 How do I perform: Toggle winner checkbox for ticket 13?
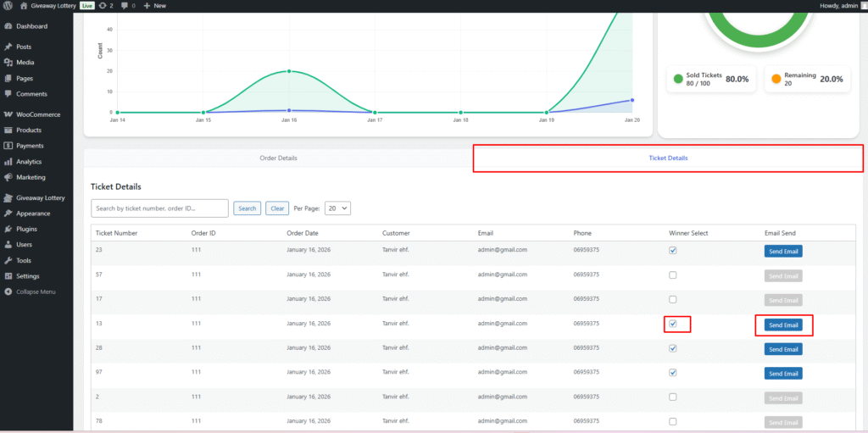673,324
